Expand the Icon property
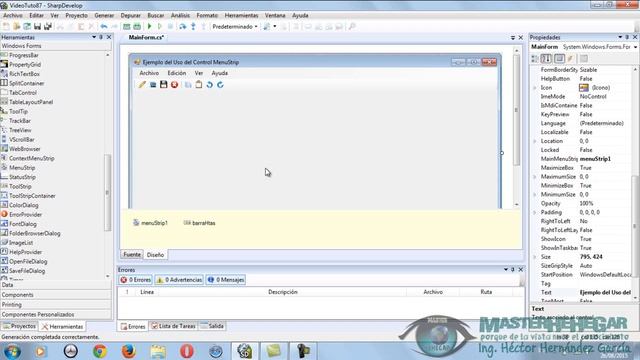This screenshot has height=360, width=640. click(535, 88)
